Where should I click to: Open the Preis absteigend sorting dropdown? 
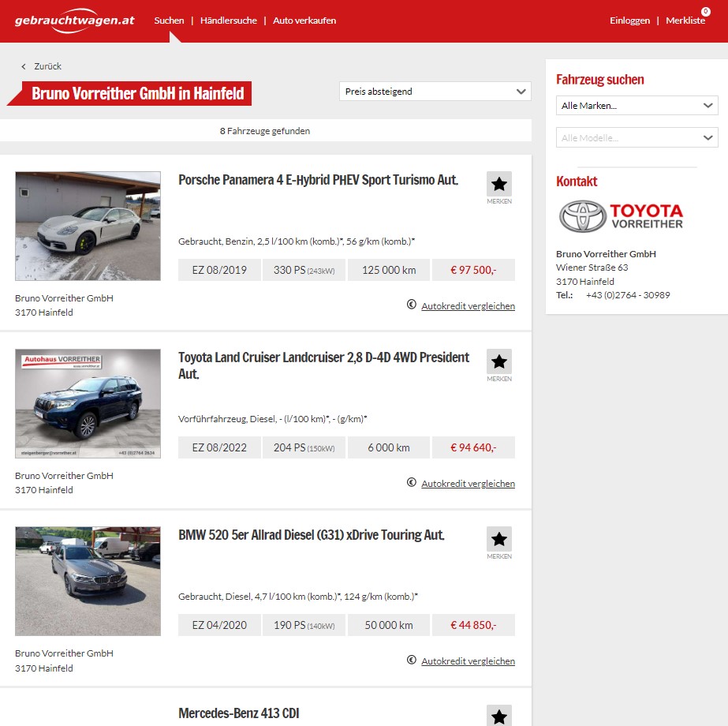click(435, 91)
